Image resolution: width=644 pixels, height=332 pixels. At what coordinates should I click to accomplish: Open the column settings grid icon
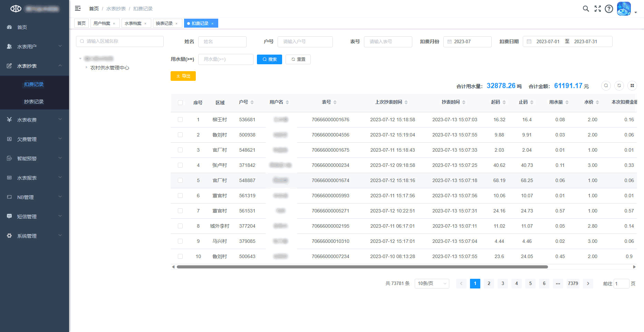coord(632,86)
